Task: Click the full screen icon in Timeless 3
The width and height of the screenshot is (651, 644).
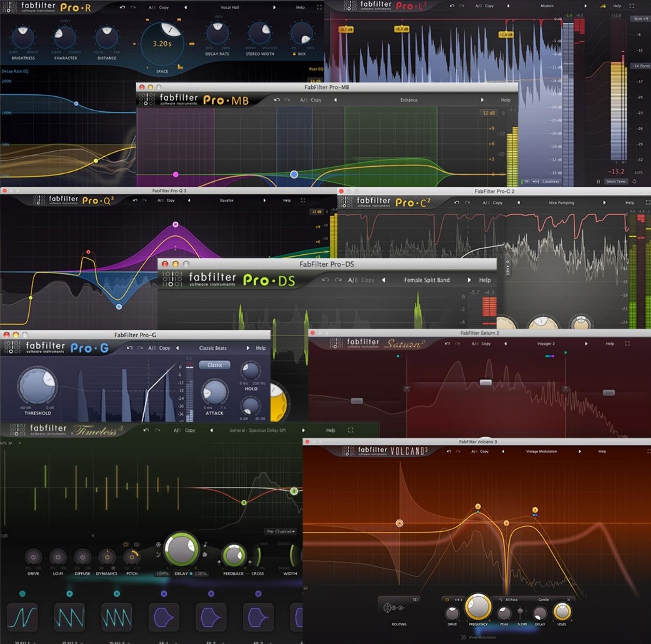Action: point(351,430)
